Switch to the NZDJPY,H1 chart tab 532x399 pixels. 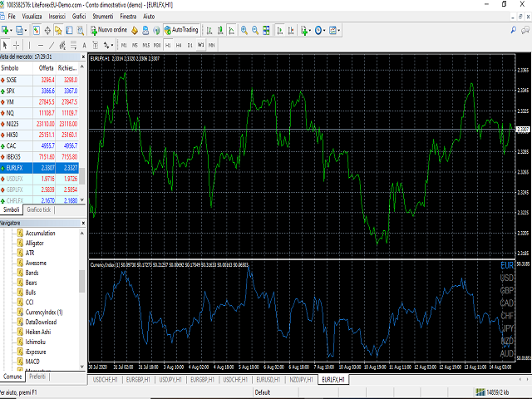(303, 379)
